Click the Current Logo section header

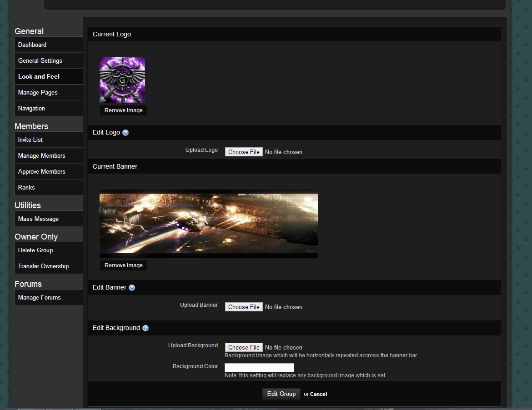[x=295, y=34]
